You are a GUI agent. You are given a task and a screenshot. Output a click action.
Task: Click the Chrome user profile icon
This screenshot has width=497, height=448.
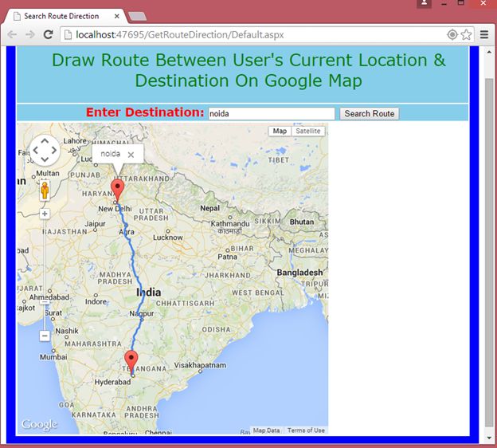point(424,3)
